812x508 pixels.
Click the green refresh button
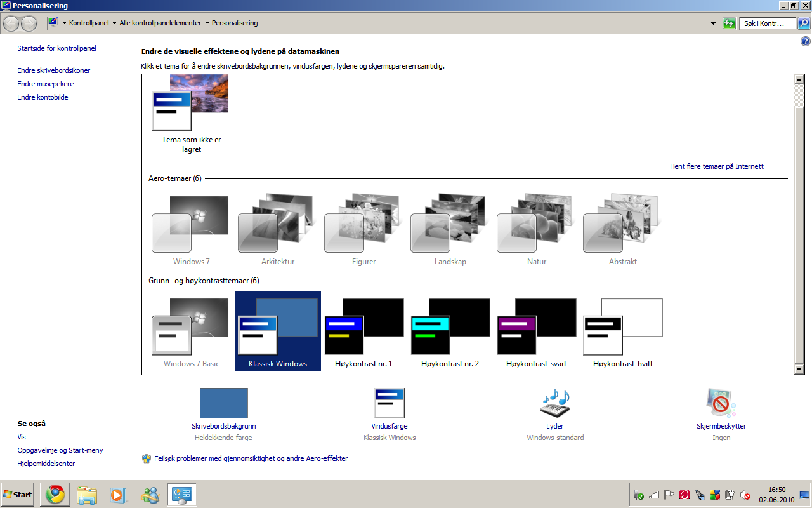(730, 23)
